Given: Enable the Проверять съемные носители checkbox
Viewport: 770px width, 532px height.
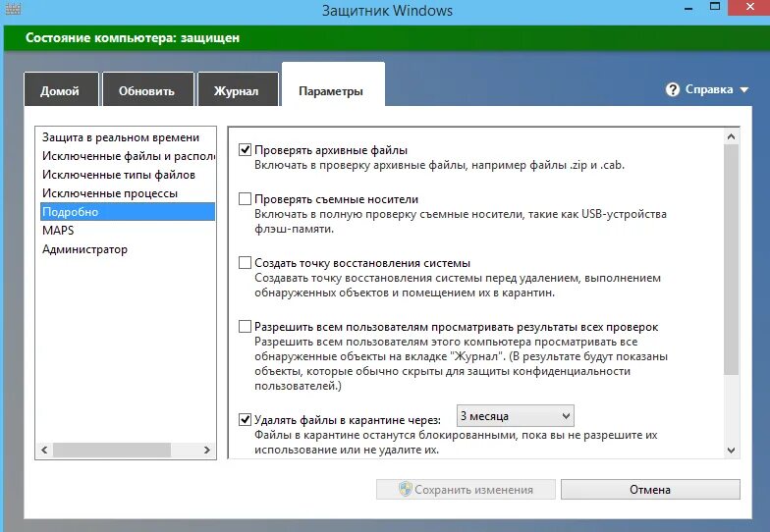Looking at the screenshot, I should point(245,198).
